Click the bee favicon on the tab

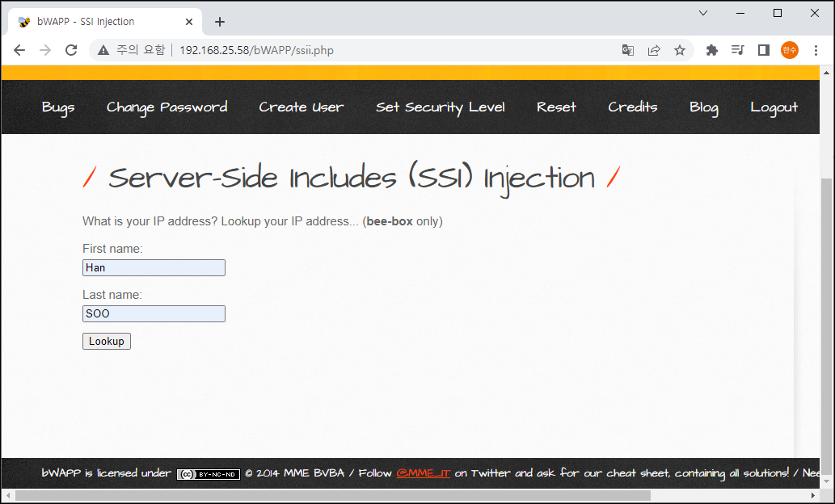pos(24,22)
